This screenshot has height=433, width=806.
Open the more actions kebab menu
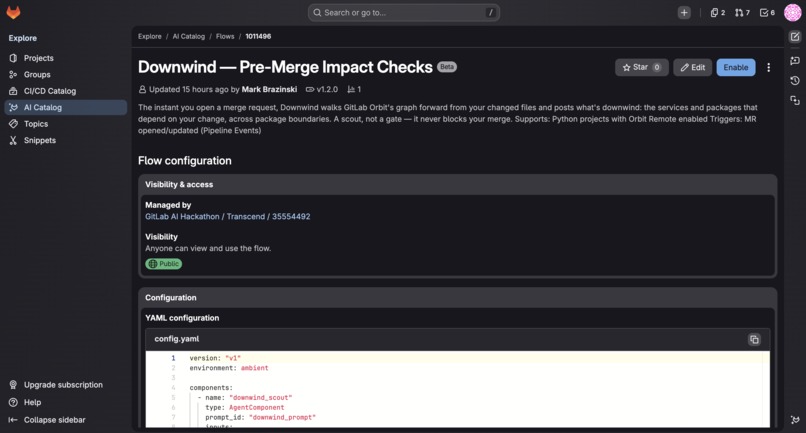coord(768,67)
